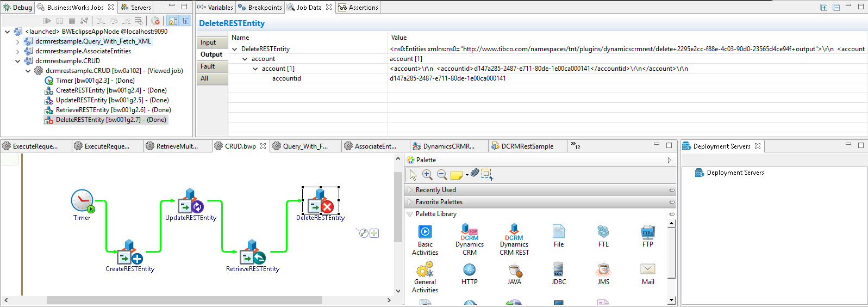The width and height of the screenshot is (868, 307).
Task: Click the Step Into icon
Action: 101,21
